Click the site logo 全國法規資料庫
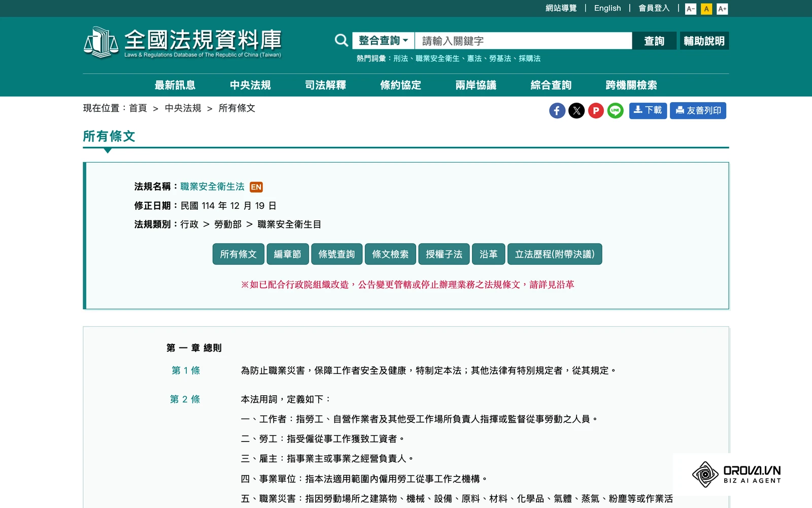 (182, 42)
